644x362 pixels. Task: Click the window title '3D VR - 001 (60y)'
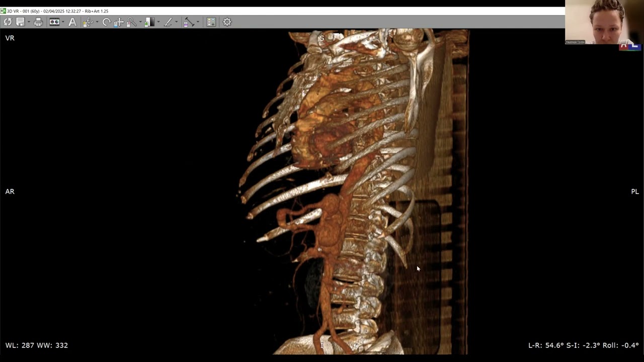pyautogui.click(x=23, y=11)
